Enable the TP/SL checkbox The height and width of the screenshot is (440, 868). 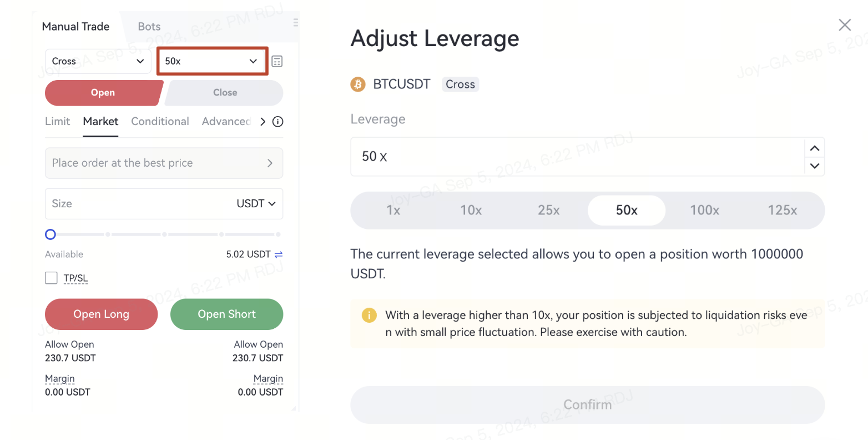(x=51, y=278)
